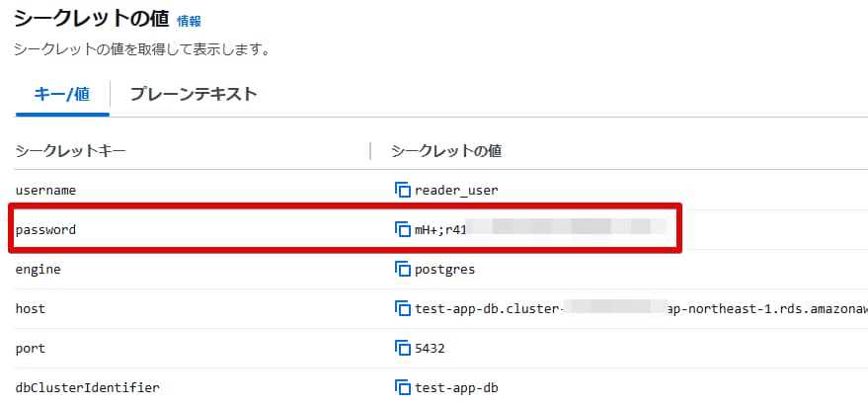The height and width of the screenshot is (407, 868).
Task: Select the postgres engine value text
Action: point(444,269)
